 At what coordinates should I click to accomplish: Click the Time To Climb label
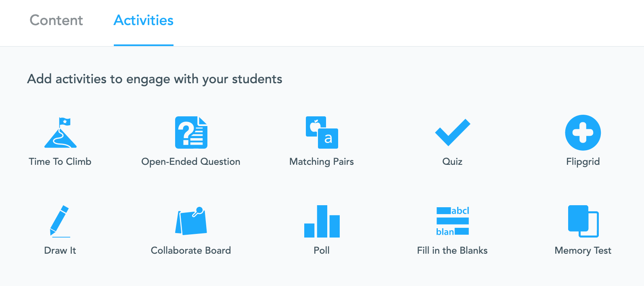pyautogui.click(x=60, y=162)
